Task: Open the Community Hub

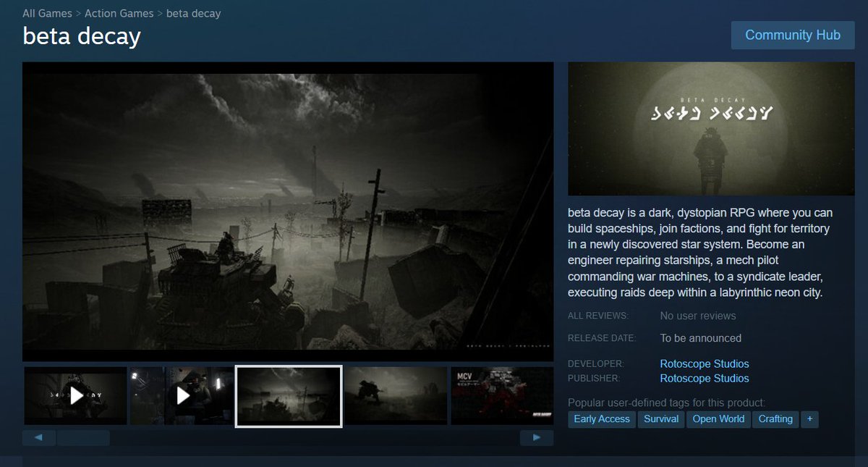Action: tap(793, 35)
